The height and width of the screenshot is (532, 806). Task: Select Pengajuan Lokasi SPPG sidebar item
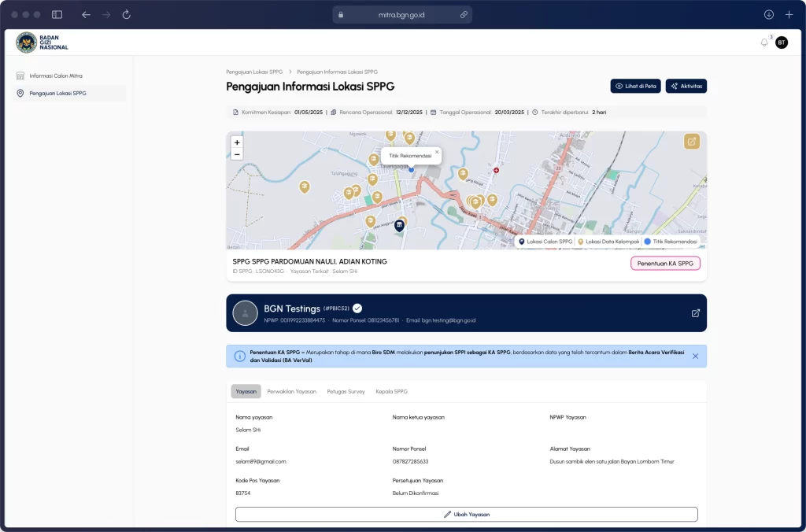pyautogui.click(x=57, y=93)
